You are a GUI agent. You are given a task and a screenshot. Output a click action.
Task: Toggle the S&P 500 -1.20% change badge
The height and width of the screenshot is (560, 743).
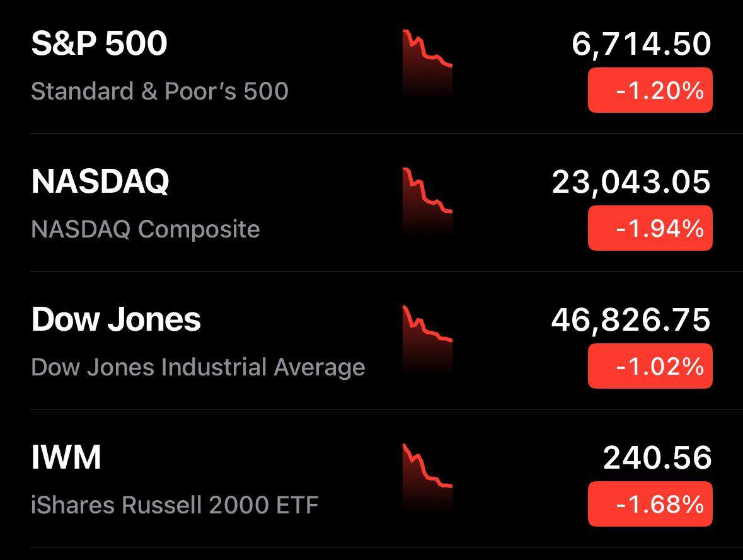[650, 91]
